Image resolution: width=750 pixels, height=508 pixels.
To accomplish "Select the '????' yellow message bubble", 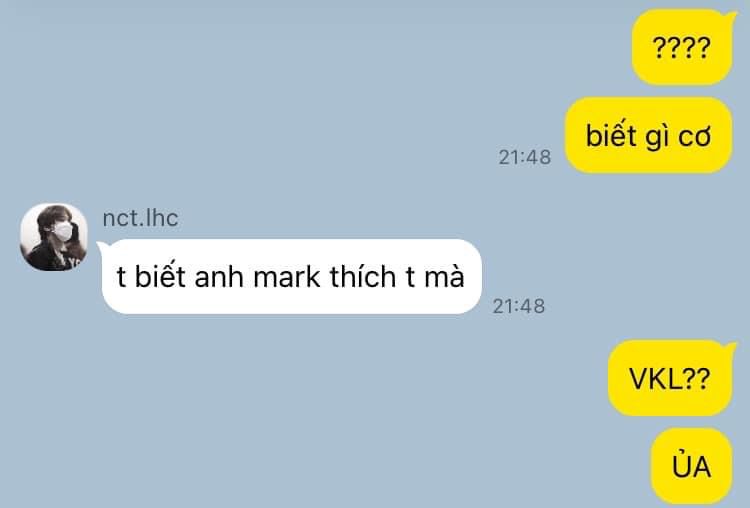I will tap(683, 48).
